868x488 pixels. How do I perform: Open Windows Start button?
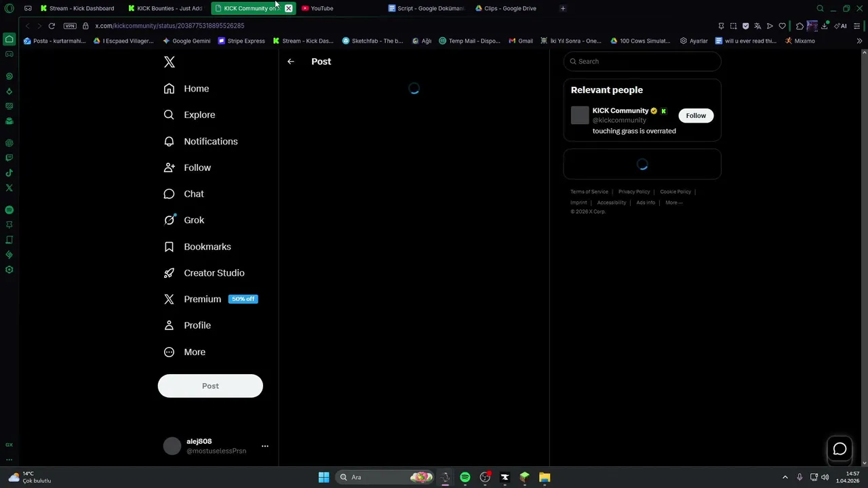[x=323, y=477]
